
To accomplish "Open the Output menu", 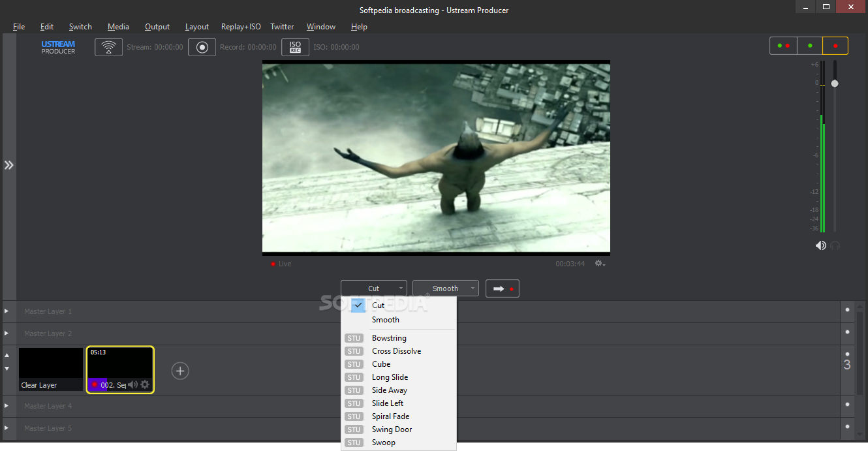I will point(157,27).
